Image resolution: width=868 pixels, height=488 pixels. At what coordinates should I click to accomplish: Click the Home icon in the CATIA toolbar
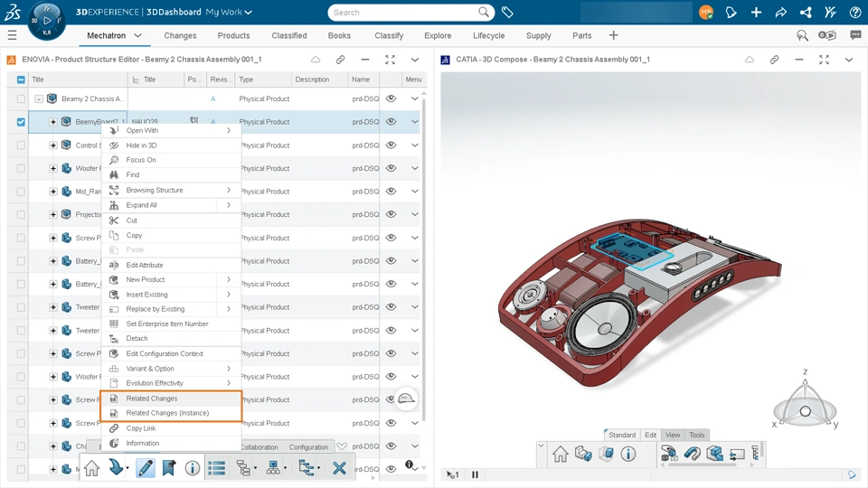point(561,455)
